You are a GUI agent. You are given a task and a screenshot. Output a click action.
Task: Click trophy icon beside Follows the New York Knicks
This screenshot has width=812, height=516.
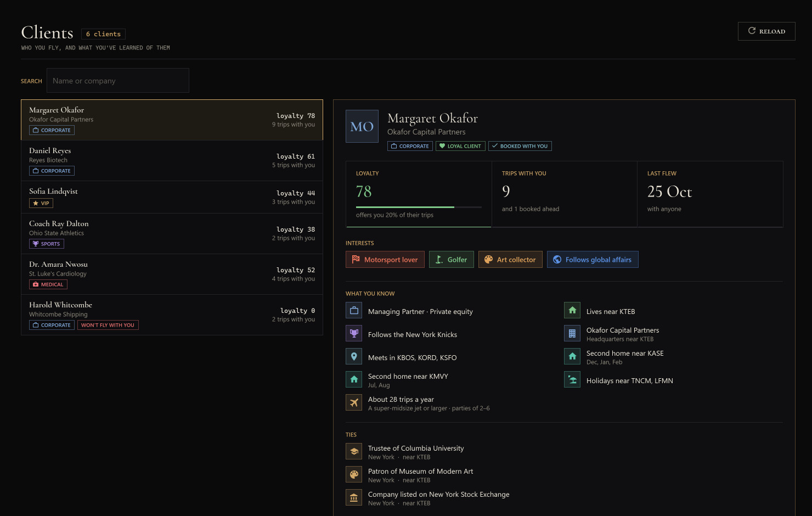[354, 334]
